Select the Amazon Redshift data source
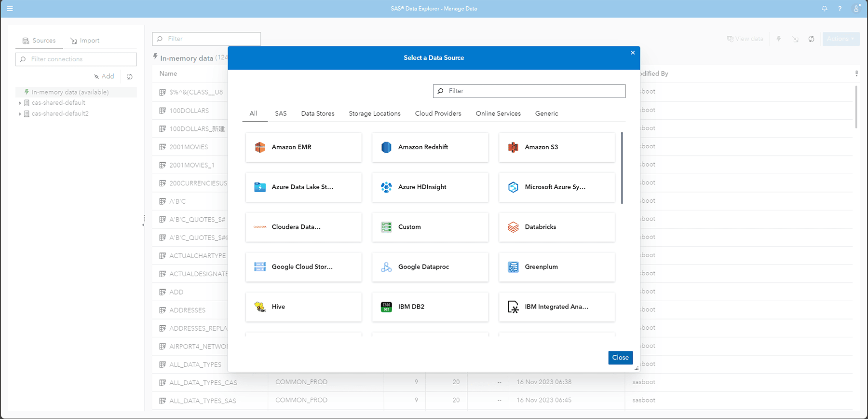The height and width of the screenshot is (419, 868). pos(430,147)
